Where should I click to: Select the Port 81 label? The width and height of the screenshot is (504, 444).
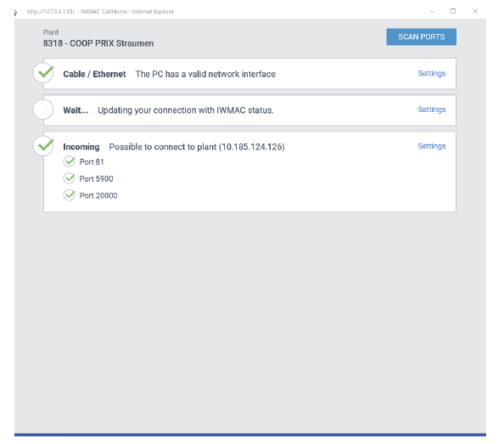click(x=92, y=162)
